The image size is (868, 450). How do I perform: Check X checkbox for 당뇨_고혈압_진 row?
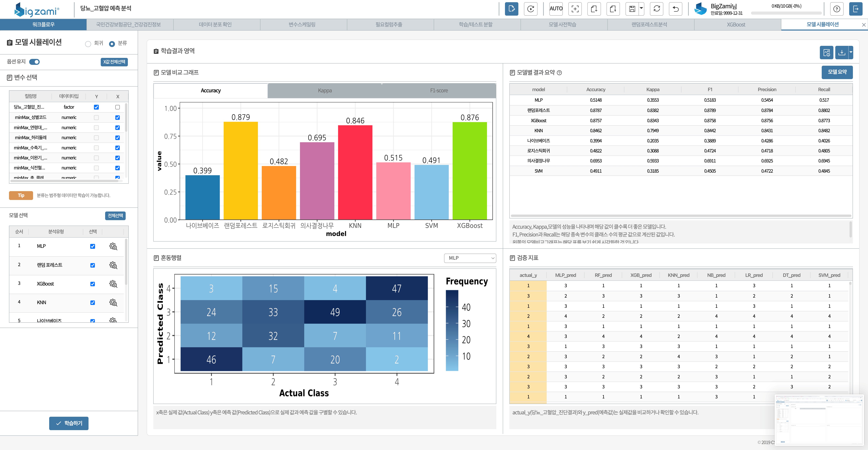(118, 107)
